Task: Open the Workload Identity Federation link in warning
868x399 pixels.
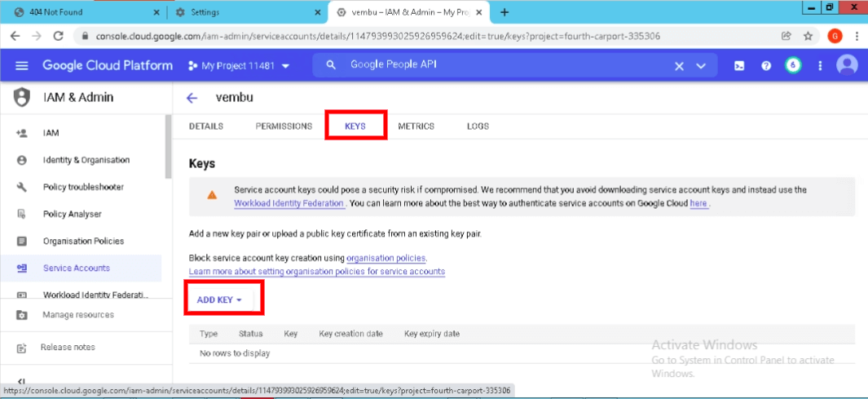Action: click(x=289, y=203)
